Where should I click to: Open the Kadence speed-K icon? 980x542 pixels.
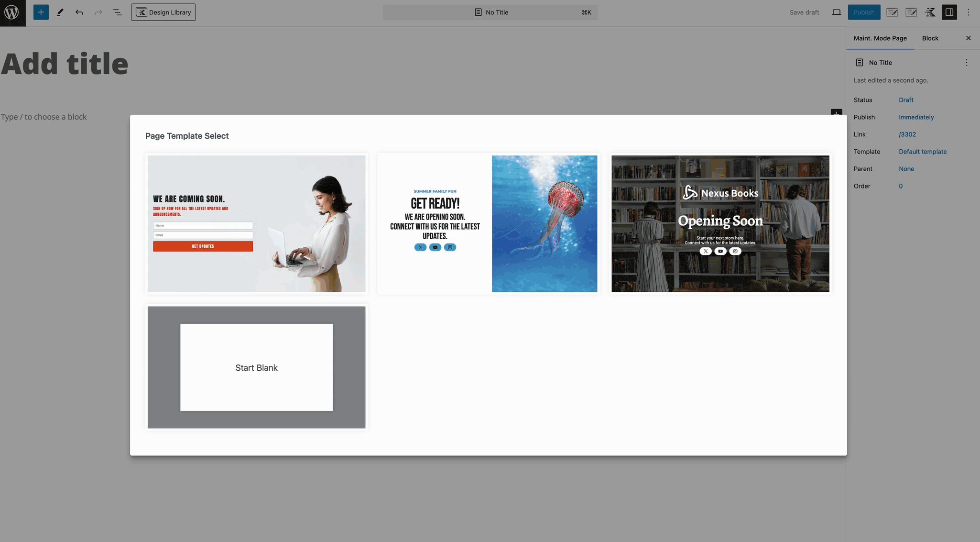[930, 12]
